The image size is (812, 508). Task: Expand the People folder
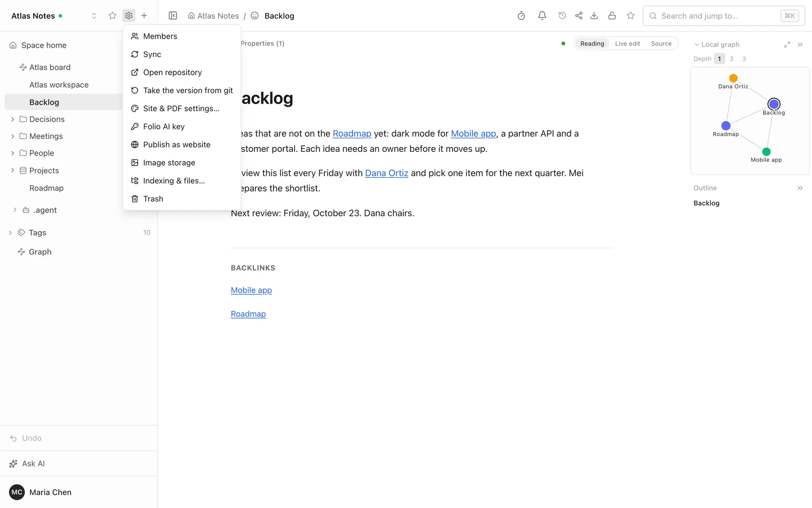click(x=13, y=153)
